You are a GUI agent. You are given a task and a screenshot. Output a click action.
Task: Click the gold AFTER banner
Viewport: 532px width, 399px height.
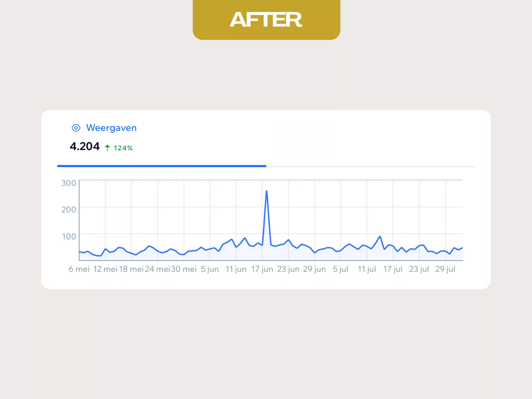266,20
